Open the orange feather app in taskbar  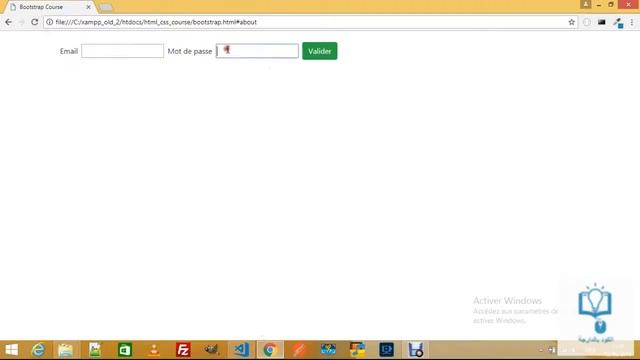pyautogui.click(x=299, y=350)
